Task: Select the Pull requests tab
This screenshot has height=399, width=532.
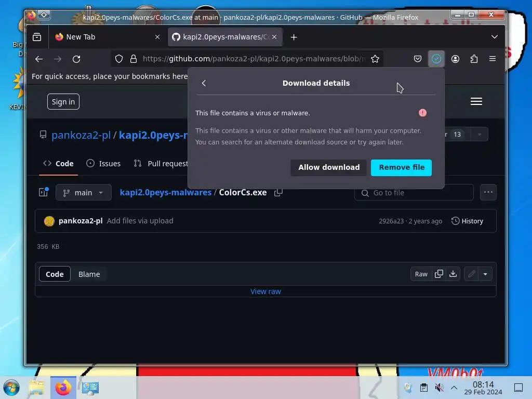Action: click(161, 164)
